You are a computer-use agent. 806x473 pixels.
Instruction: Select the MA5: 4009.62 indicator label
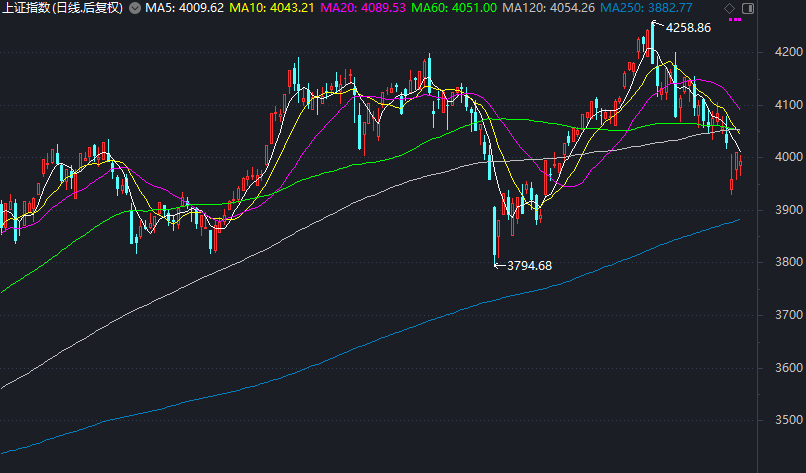(x=185, y=8)
